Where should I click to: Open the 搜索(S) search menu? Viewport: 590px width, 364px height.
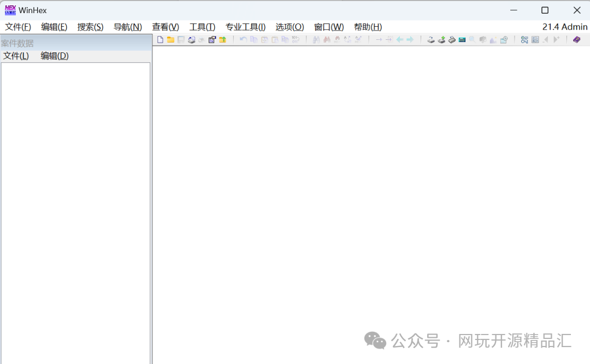coord(90,27)
